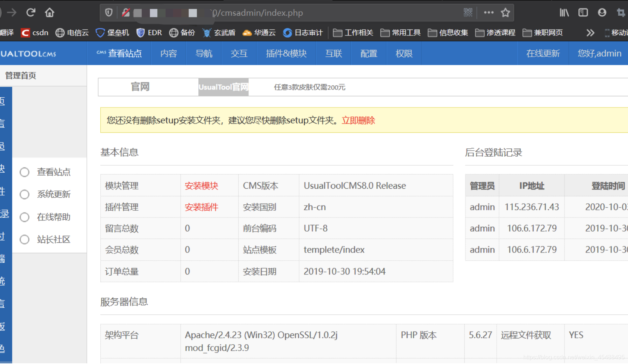Toggle the sidebar view icon

pyautogui.click(x=583, y=13)
